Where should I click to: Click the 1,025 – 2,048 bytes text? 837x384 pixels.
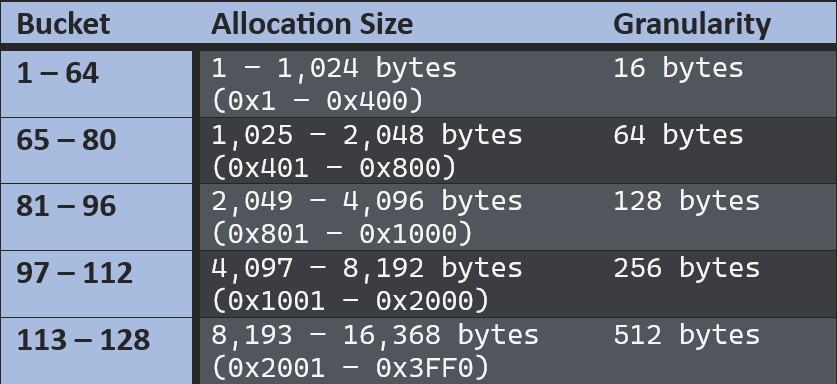point(367,136)
